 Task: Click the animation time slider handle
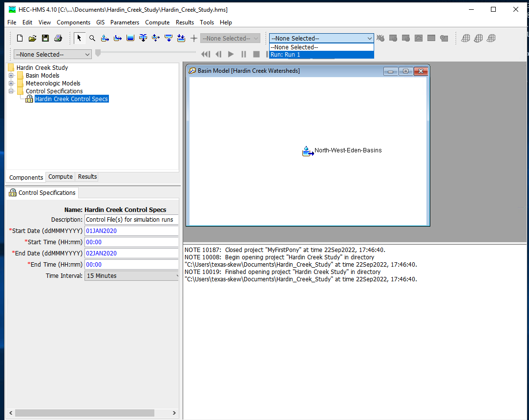coord(98,53)
